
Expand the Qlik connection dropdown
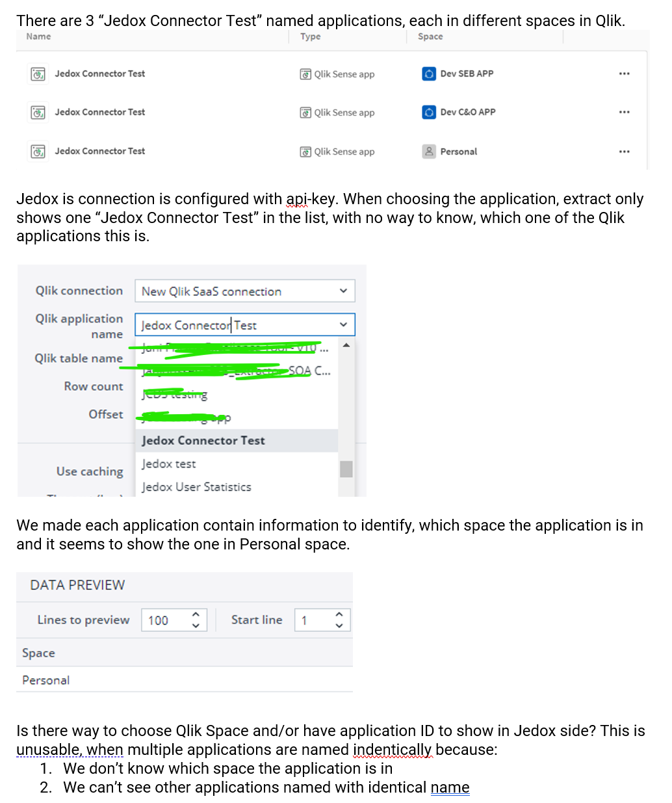pos(343,291)
